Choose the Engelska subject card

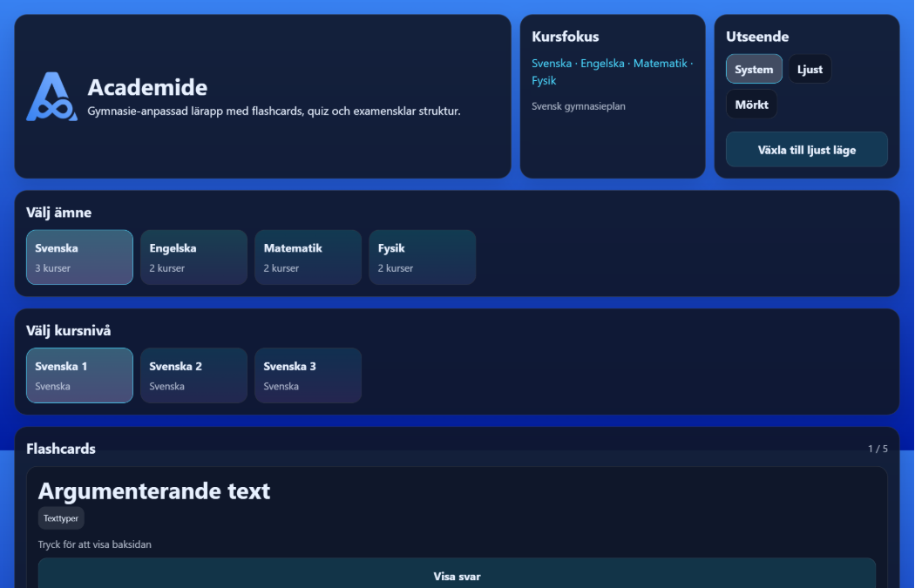pos(193,257)
